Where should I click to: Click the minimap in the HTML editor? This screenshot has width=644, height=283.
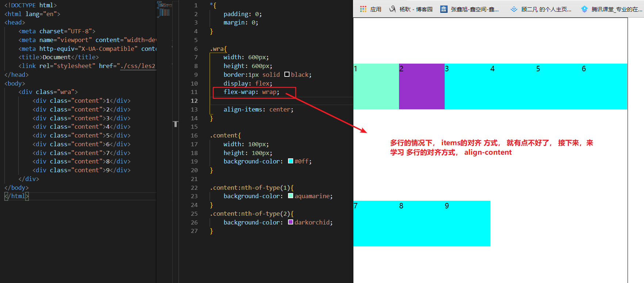coord(164,9)
